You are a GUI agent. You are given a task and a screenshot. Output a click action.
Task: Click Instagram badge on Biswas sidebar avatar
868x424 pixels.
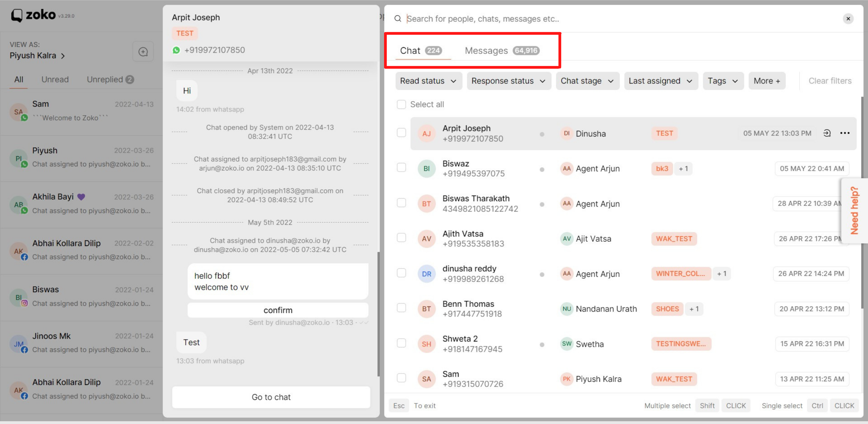click(24, 303)
